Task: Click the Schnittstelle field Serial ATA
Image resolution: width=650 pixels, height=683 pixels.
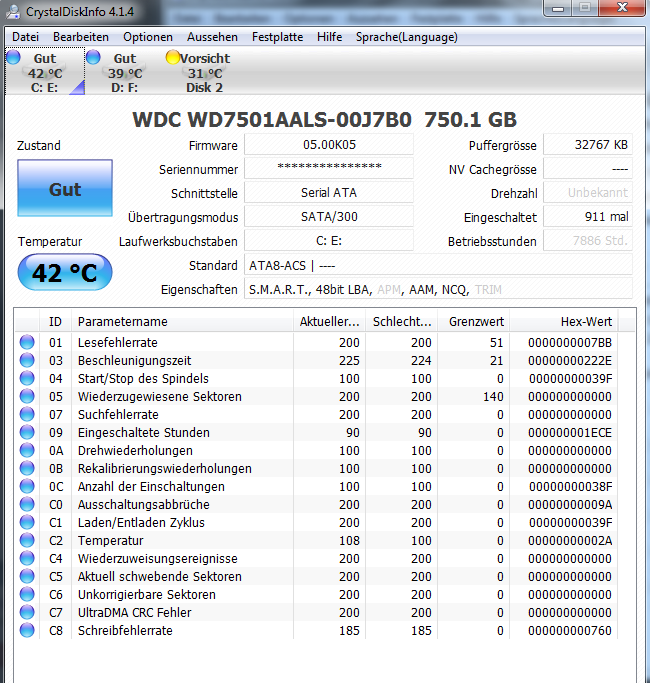Action: point(329,192)
